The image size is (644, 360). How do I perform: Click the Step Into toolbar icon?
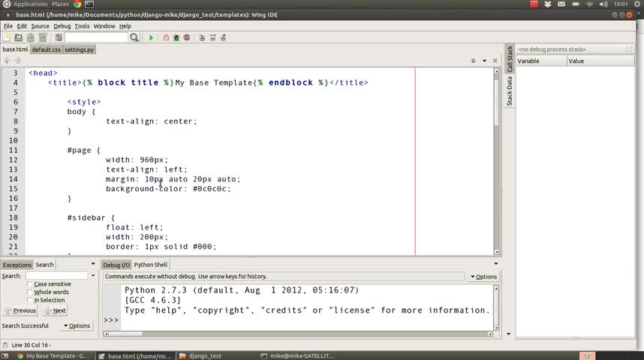(x=202, y=37)
